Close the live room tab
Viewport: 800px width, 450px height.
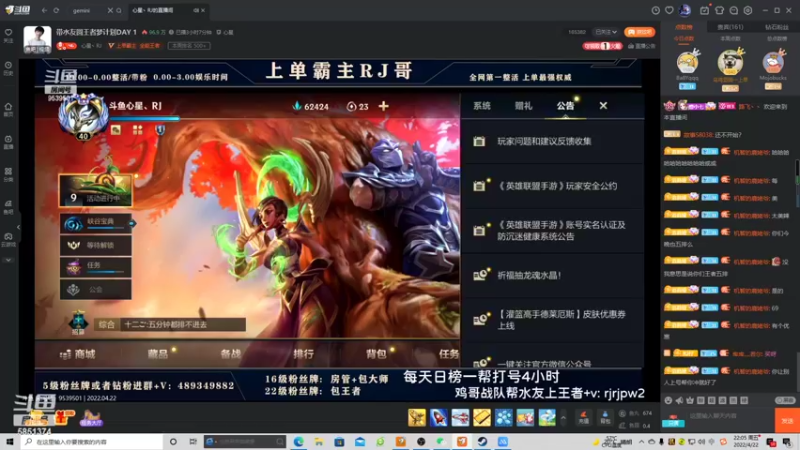[x=203, y=10]
